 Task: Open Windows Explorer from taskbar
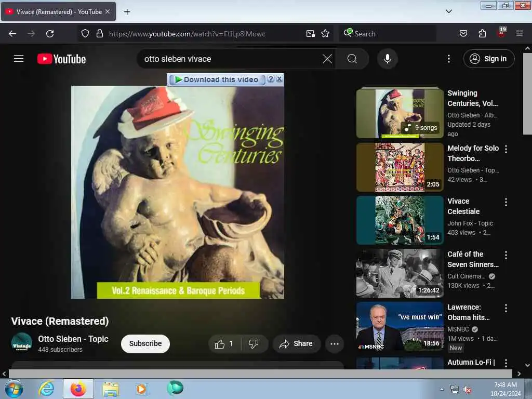[x=111, y=389]
